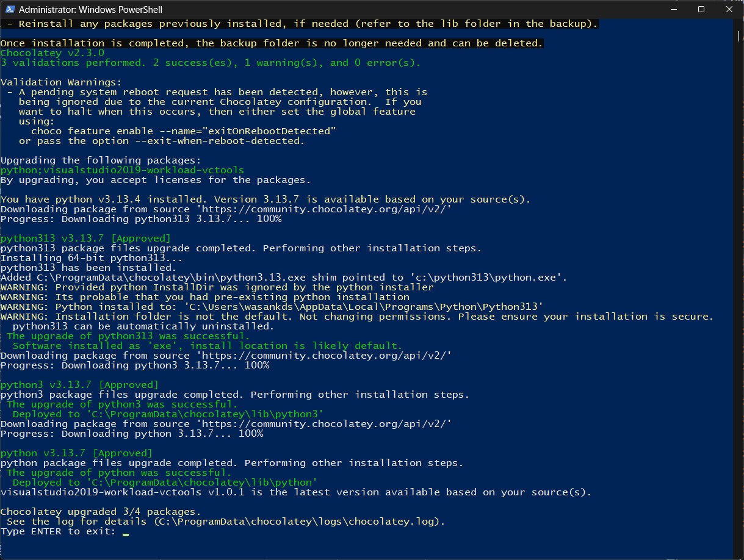Click 'The upgrade of python313 was successful' line

click(x=128, y=336)
